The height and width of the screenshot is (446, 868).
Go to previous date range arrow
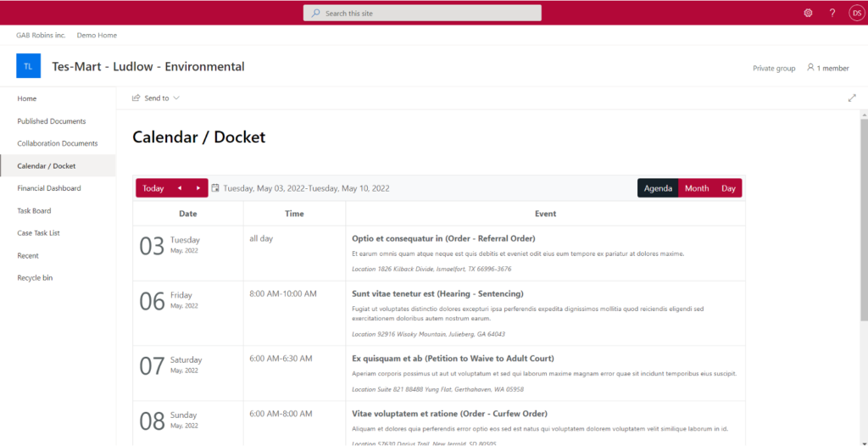click(179, 188)
